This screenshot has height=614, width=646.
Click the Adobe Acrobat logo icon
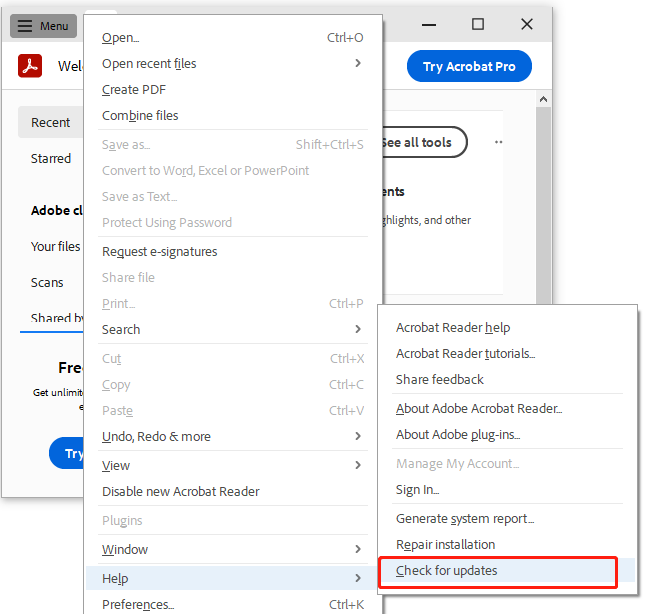(30, 66)
